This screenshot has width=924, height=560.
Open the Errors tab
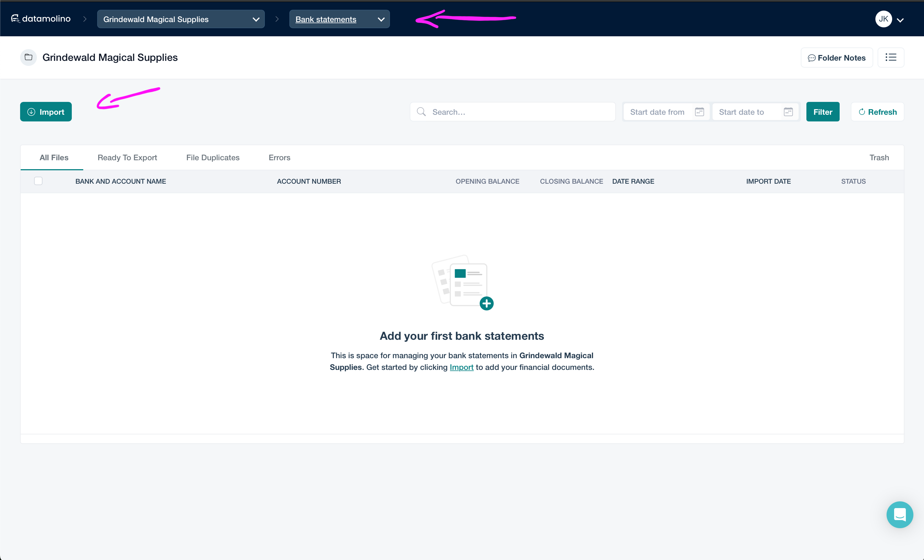(279, 157)
